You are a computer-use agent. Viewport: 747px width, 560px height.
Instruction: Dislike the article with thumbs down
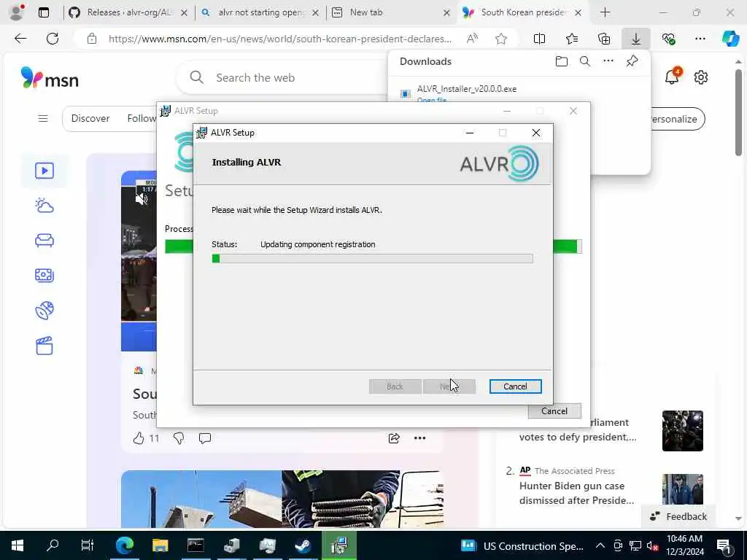coord(179,438)
